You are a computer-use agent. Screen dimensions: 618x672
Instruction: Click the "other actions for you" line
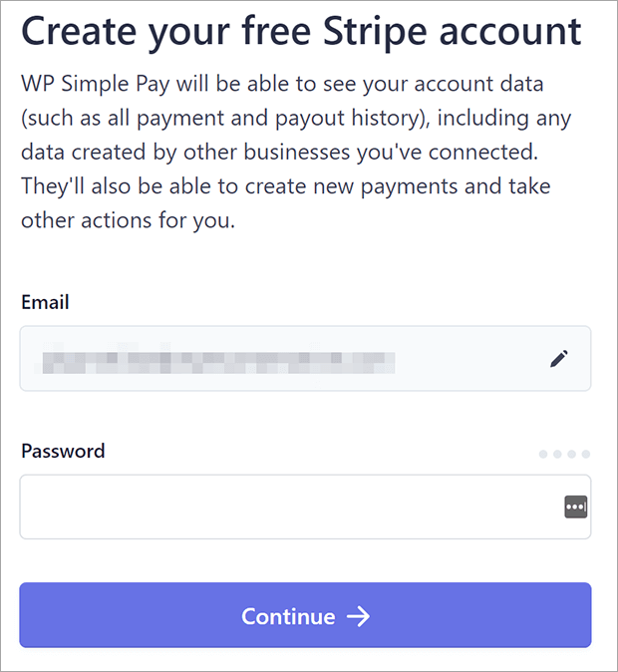tap(129, 221)
